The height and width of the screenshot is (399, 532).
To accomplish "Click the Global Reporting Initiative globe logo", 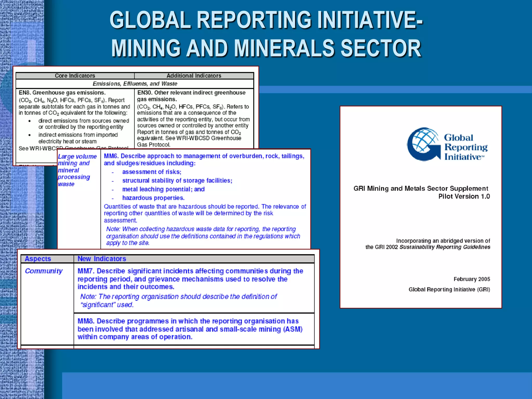I will [x=424, y=144].
